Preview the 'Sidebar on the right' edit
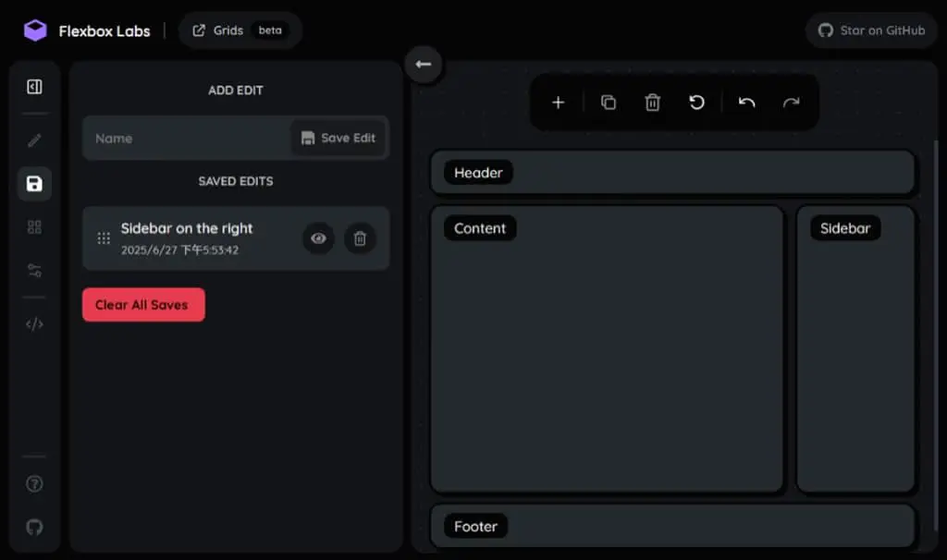 pos(318,238)
